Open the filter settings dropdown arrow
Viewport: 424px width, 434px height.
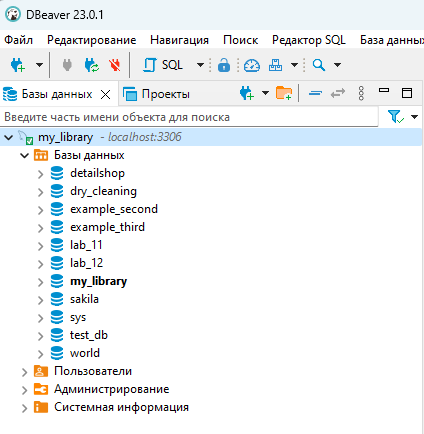pos(414,117)
